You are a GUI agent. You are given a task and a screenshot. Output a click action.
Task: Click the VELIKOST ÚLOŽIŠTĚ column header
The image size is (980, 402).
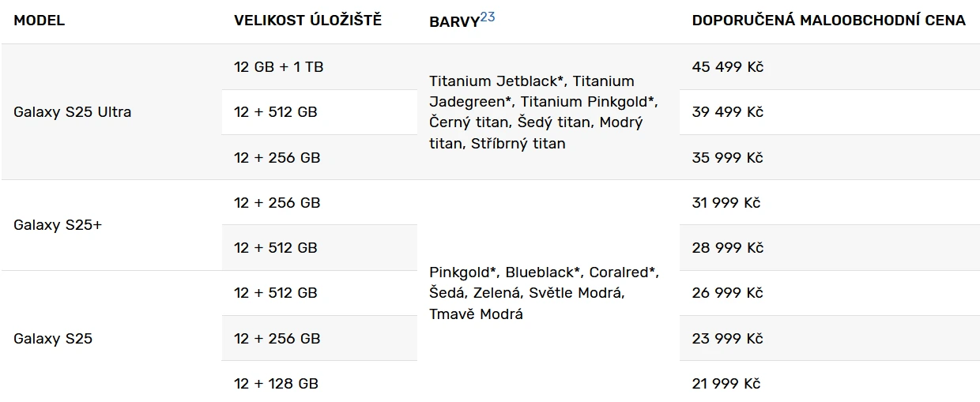point(307,21)
